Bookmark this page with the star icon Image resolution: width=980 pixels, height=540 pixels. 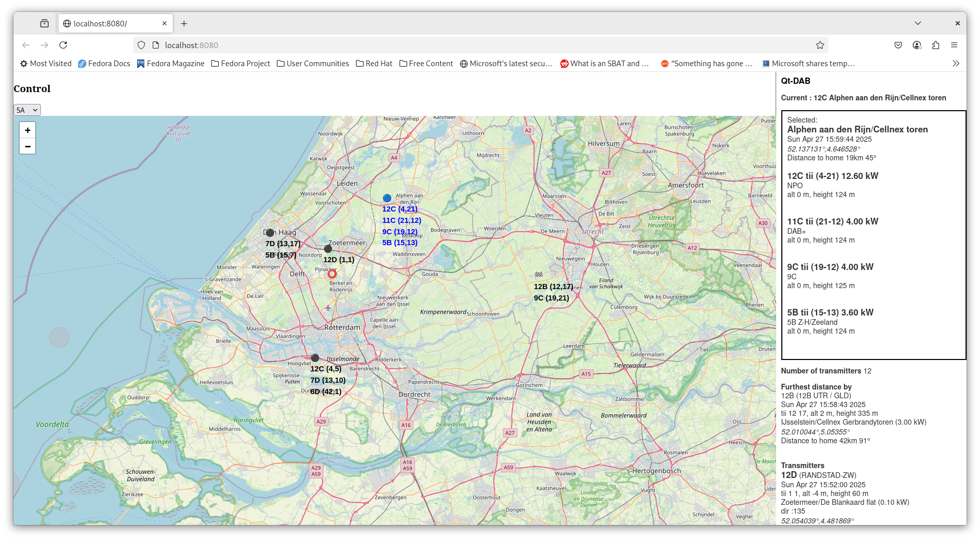(820, 46)
